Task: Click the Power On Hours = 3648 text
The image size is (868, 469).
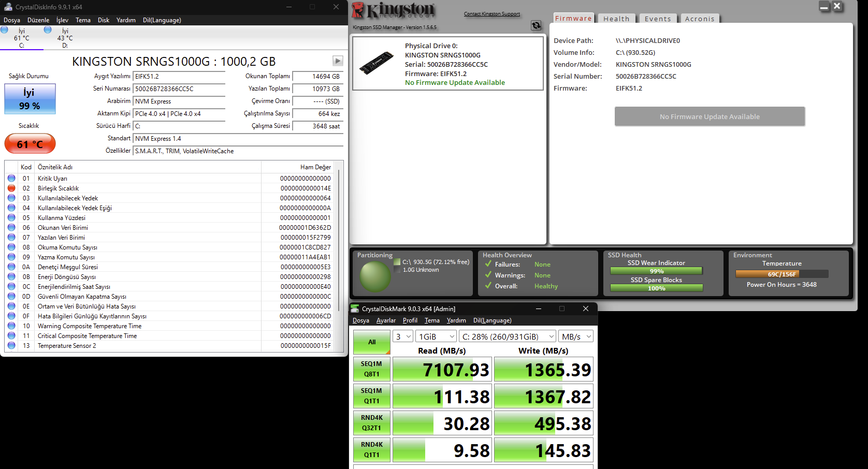Action: click(x=782, y=284)
